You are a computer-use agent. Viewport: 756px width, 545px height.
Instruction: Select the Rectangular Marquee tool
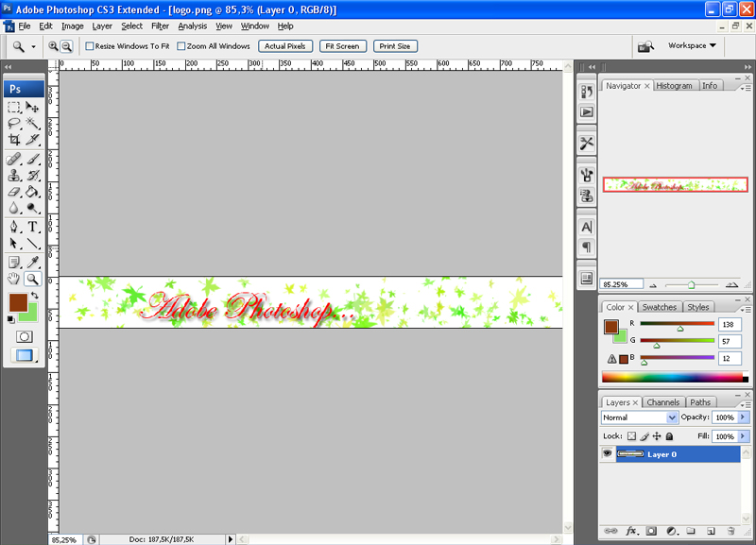click(x=14, y=107)
